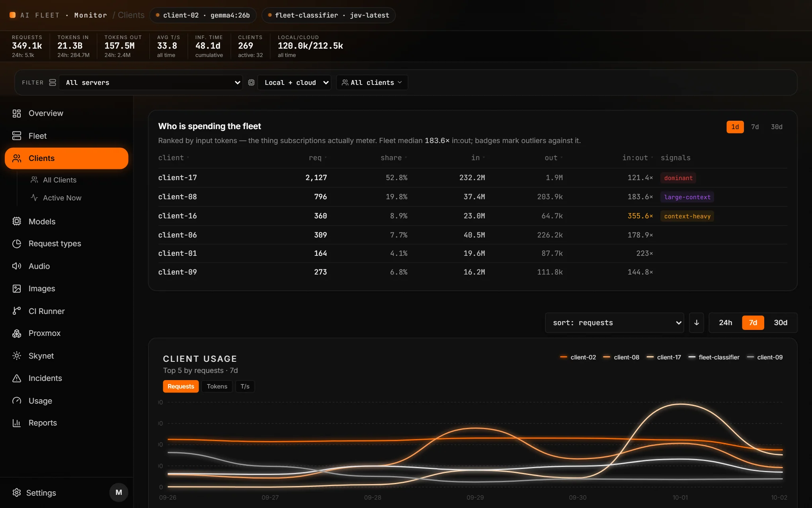Click the Models chip icon
The width and height of the screenshot is (812, 508).
tap(17, 222)
